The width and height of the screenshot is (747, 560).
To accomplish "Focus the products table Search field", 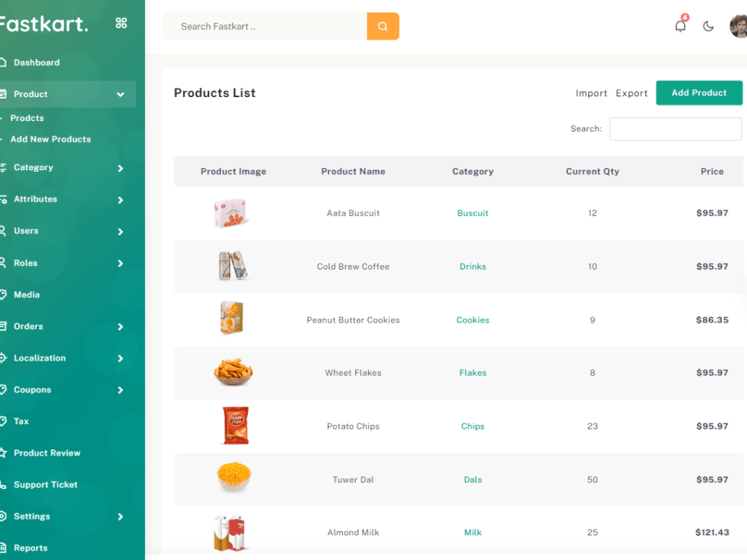I will (675, 129).
